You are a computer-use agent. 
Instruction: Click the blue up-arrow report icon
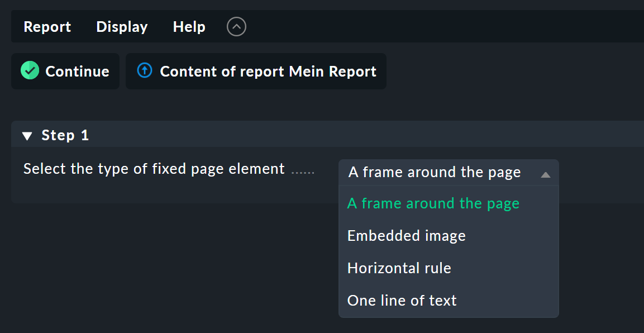coord(145,71)
